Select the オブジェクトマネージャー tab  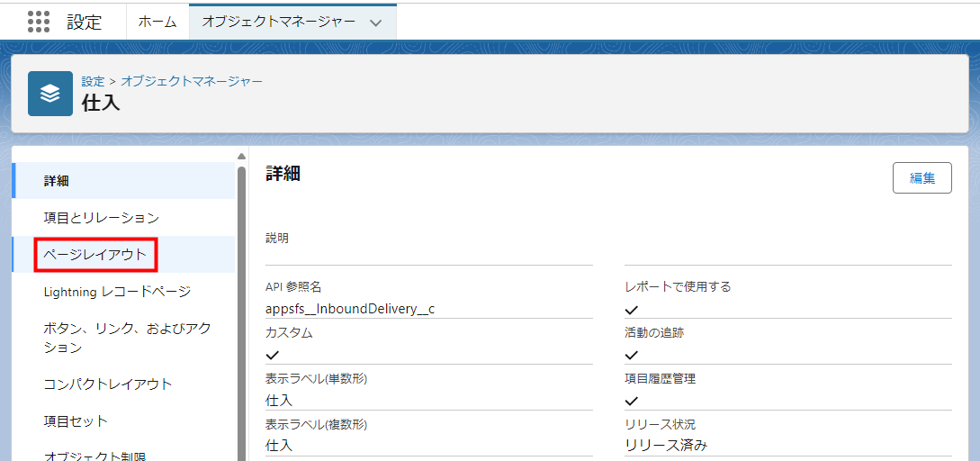point(278,22)
